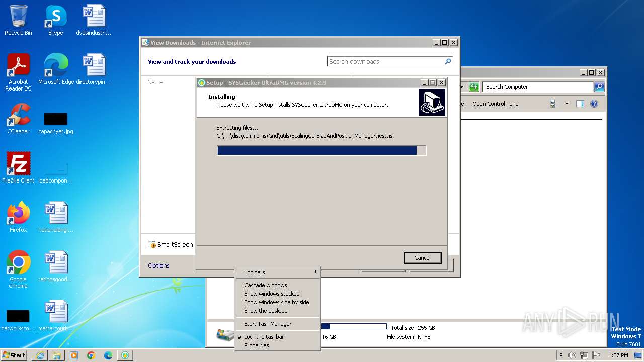
Task: Cancel the UltraDMG installation
Action: pos(423,258)
